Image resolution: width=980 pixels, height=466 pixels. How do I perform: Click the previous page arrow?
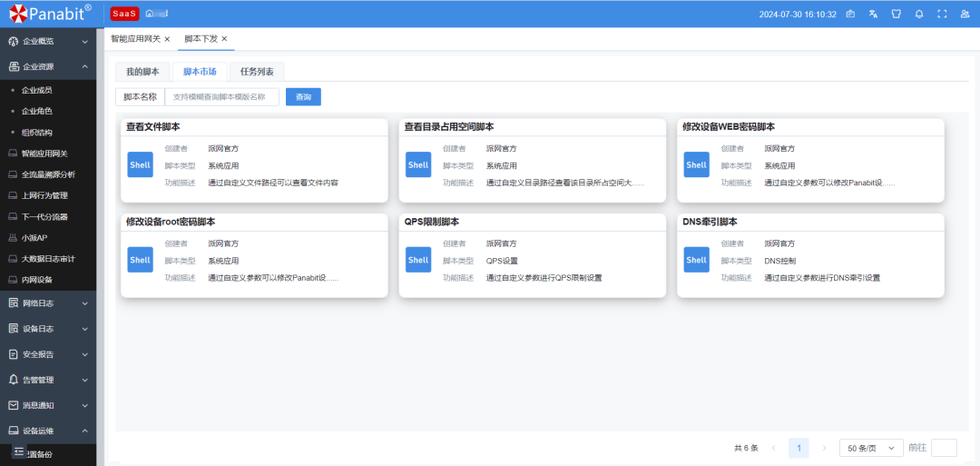[x=774, y=448]
